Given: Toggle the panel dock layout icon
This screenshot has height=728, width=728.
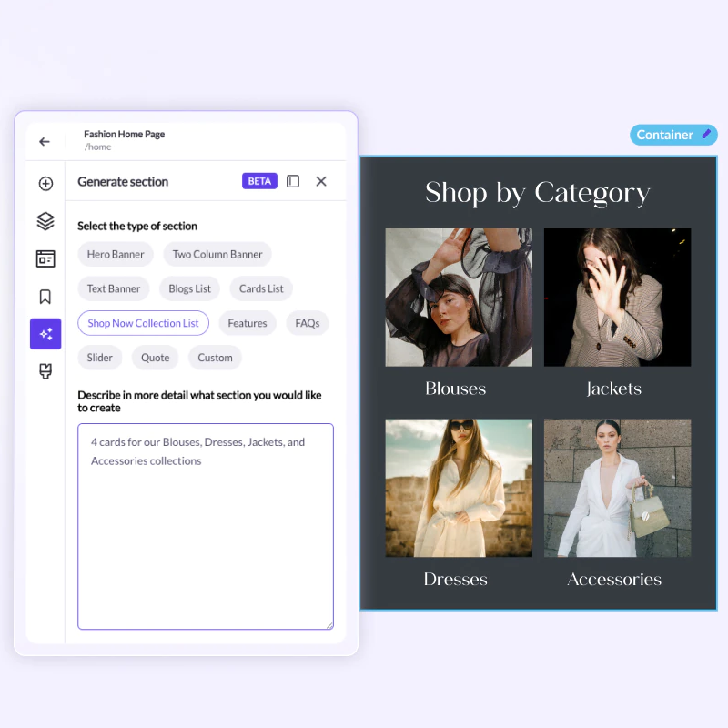Looking at the screenshot, I should pyautogui.click(x=293, y=182).
